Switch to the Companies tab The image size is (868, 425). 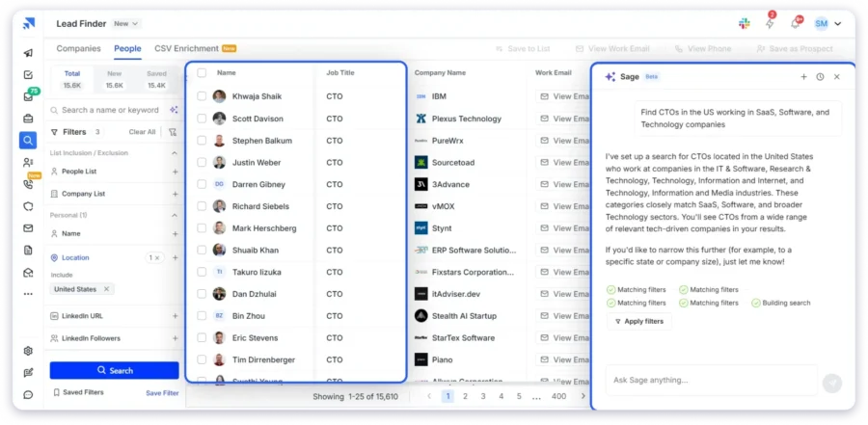coord(79,49)
